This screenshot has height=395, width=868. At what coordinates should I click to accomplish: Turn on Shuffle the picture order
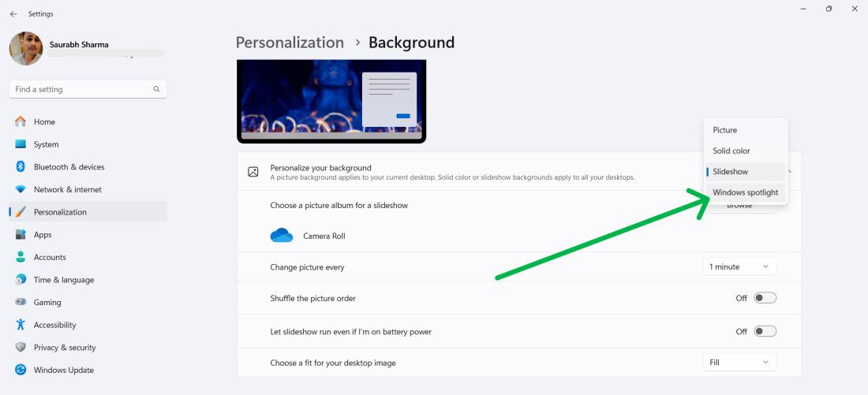pos(765,298)
